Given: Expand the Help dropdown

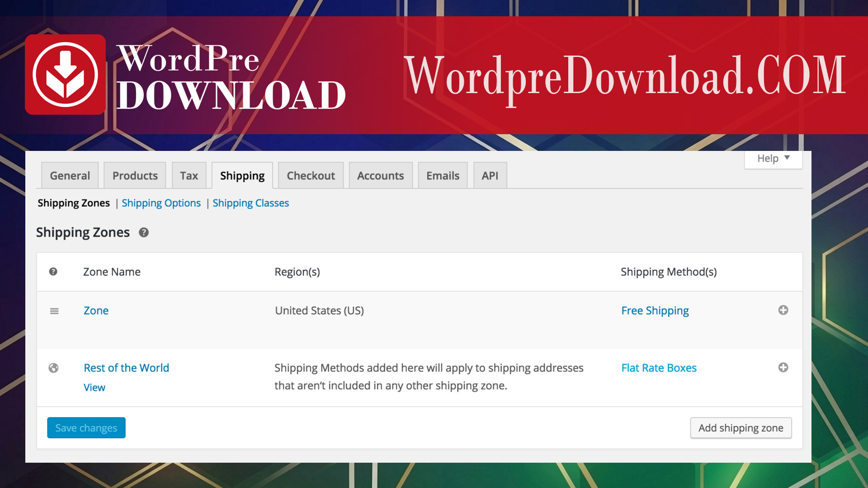Looking at the screenshot, I should pos(774,159).
